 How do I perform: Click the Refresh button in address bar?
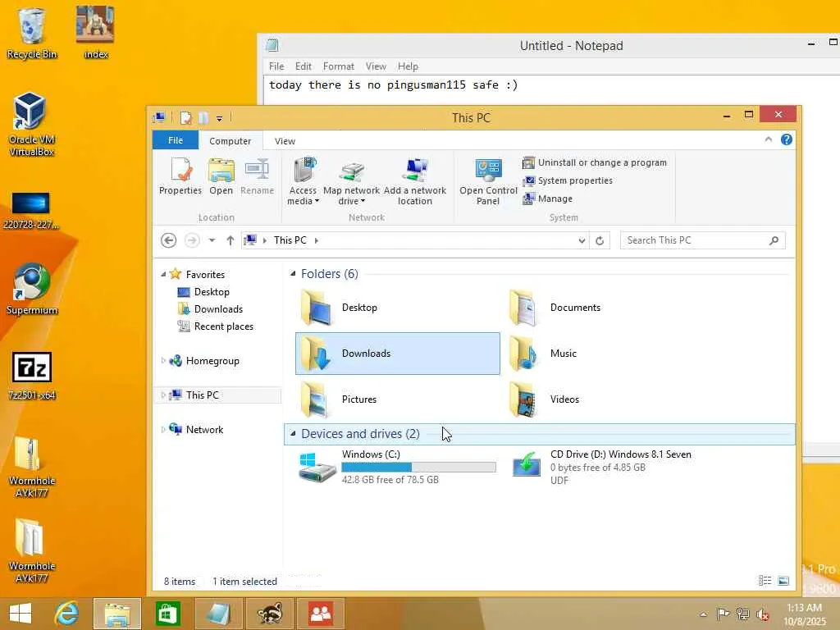click(x=600, y=241)
